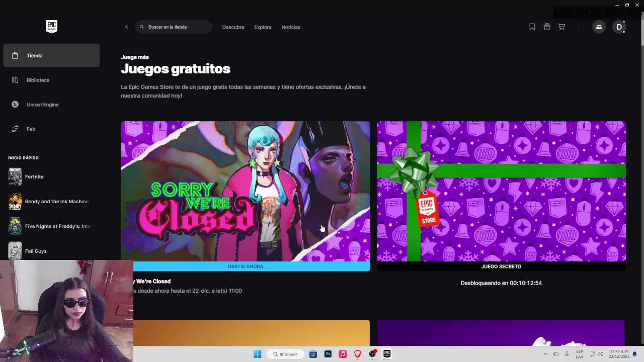
Task: Open OBS Studio from the taskbar
Action: (x=372, y=354)
